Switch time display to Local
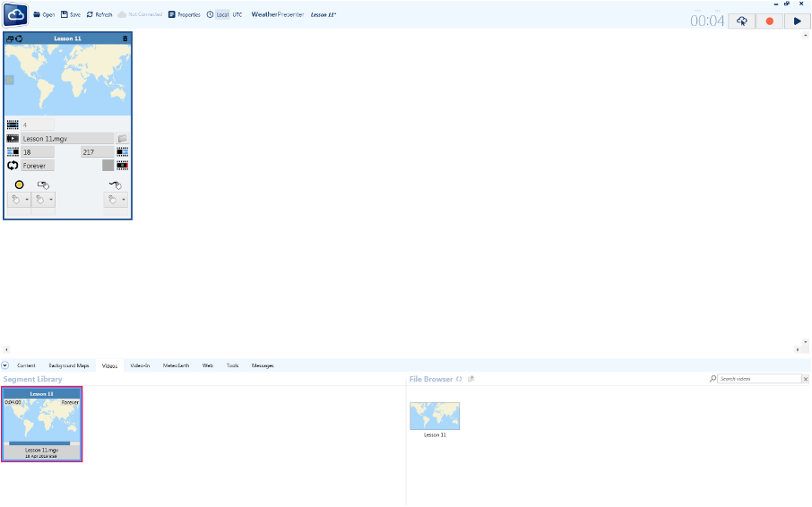Viewport: 812px width, 507px height. coord(222,14)
